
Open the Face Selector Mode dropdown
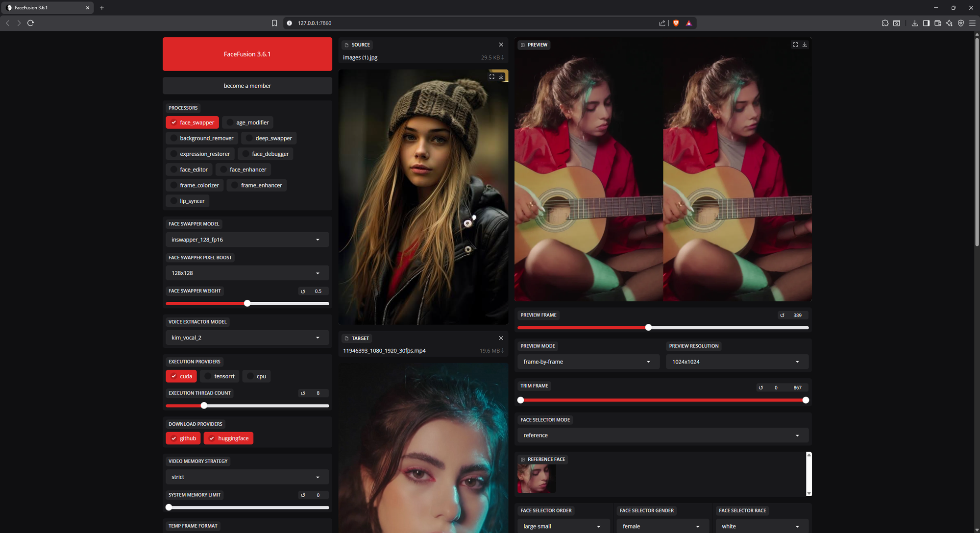[x=663, y=435]
